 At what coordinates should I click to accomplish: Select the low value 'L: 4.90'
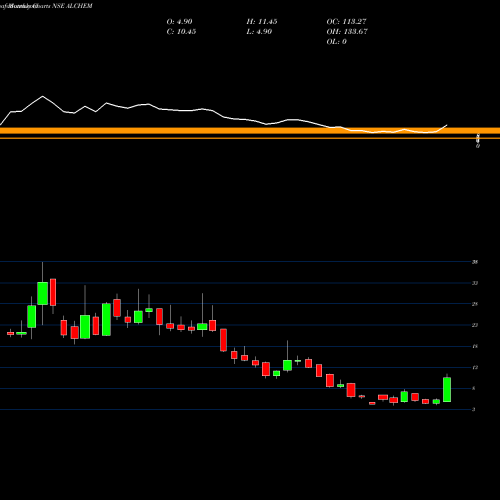(259, 32)
